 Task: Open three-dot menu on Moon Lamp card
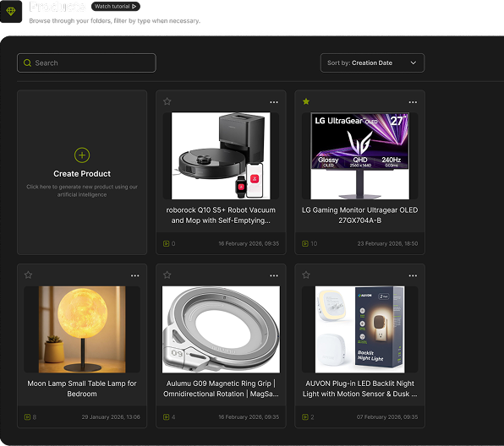pos(135,275)
